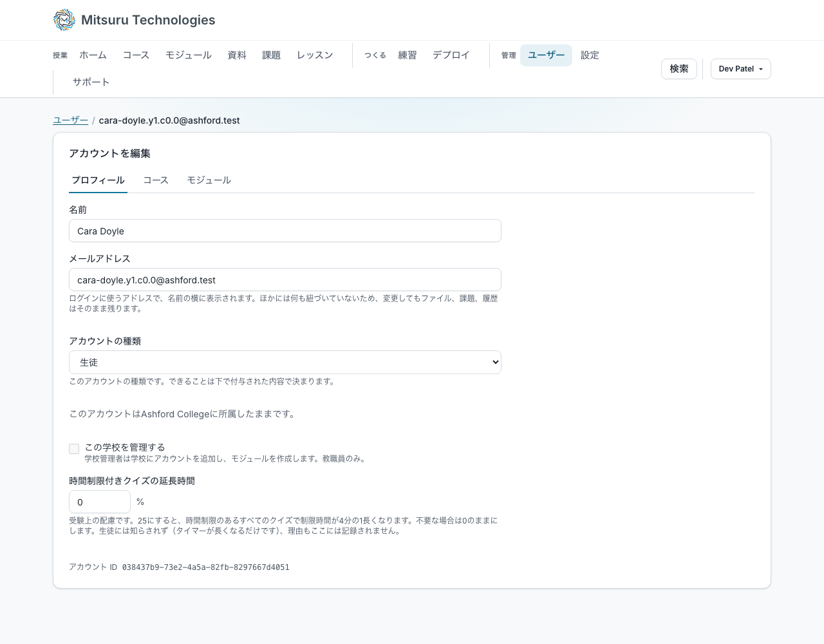Go to コース in the top navigation
This screenshot has height=644, width=824.
136,55
